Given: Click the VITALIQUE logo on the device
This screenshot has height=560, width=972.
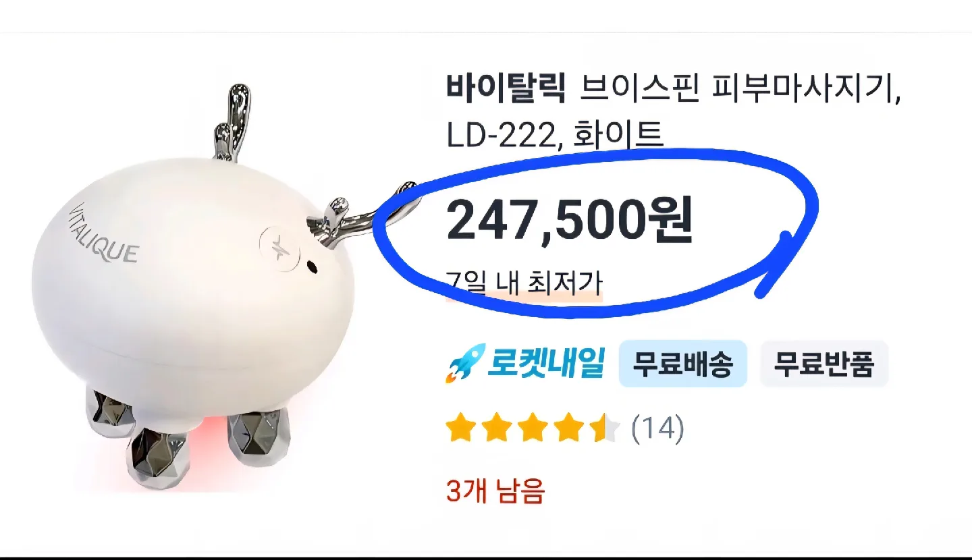Looking at the screenshot, I should [x=103, y=233].
